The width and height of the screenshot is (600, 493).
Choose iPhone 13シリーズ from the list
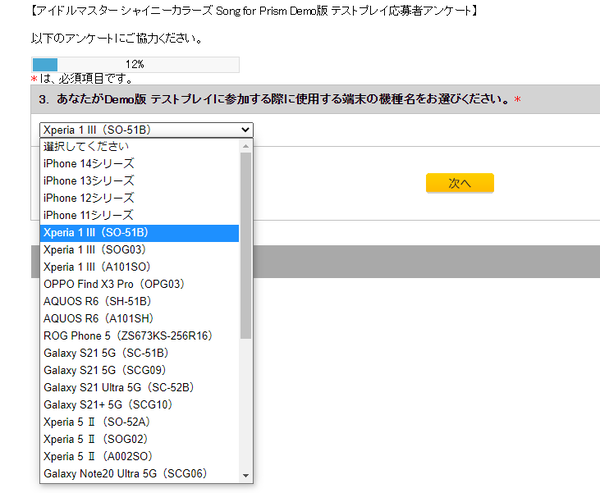pyautogui.click(x=140, y=181)
